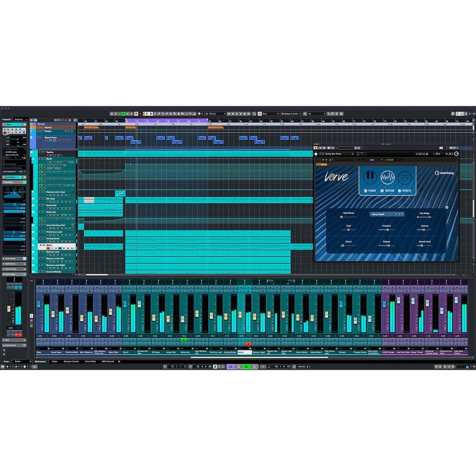Click the TEXTURE button in the Verve plugin

pos(387,191)
